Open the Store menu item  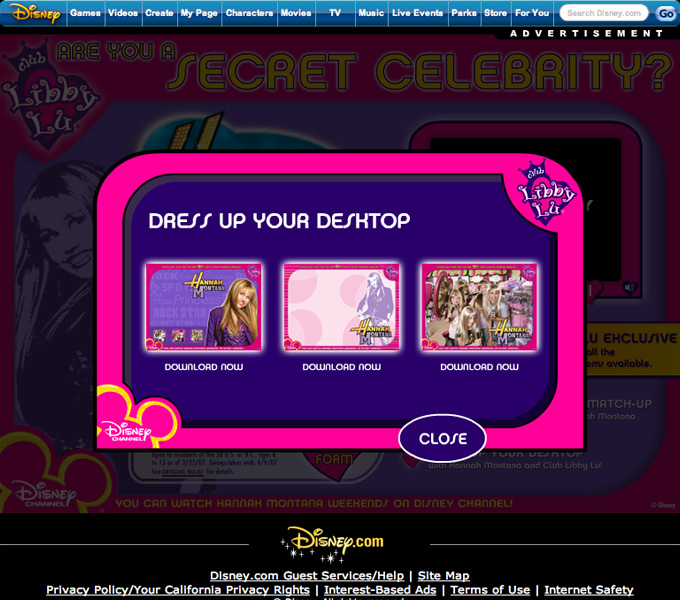pos(496,13)
